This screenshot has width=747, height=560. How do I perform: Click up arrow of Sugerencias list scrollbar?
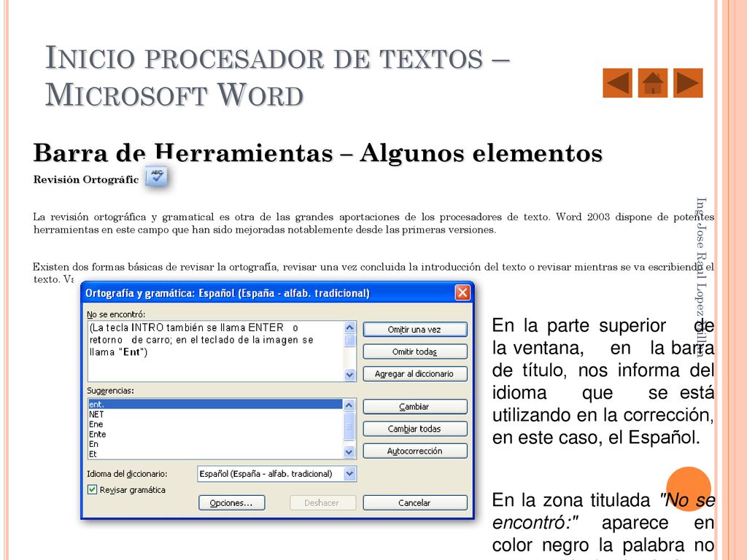pyautogui.click(x=349, y=405)
